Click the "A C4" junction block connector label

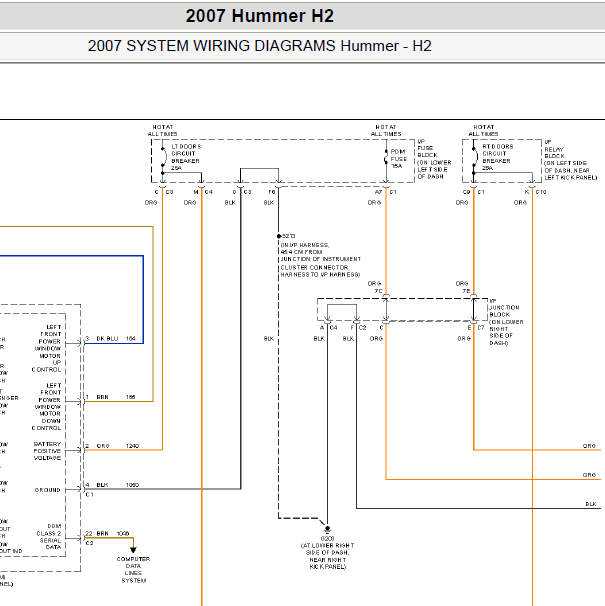329,328
